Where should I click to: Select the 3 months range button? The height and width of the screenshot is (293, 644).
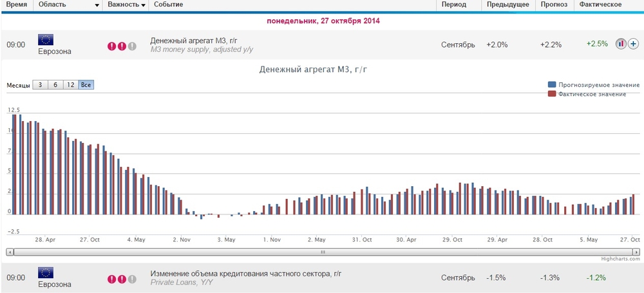pos(40,85)
